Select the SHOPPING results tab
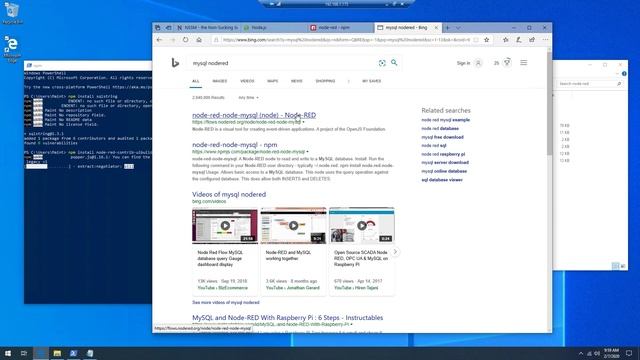 click(325, 81)
